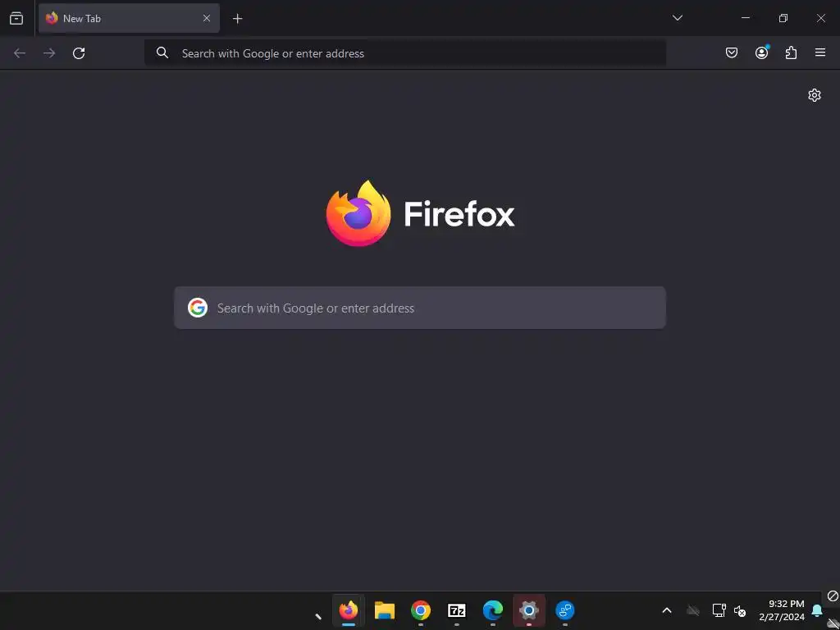840x630 pixels.
Task: Click the Google icon in search box
Action: (198, 308)
